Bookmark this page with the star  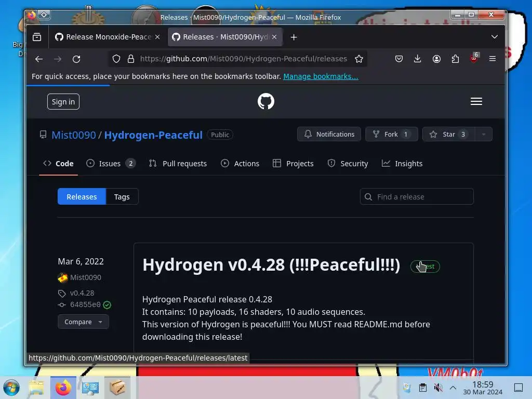(358, 59)
